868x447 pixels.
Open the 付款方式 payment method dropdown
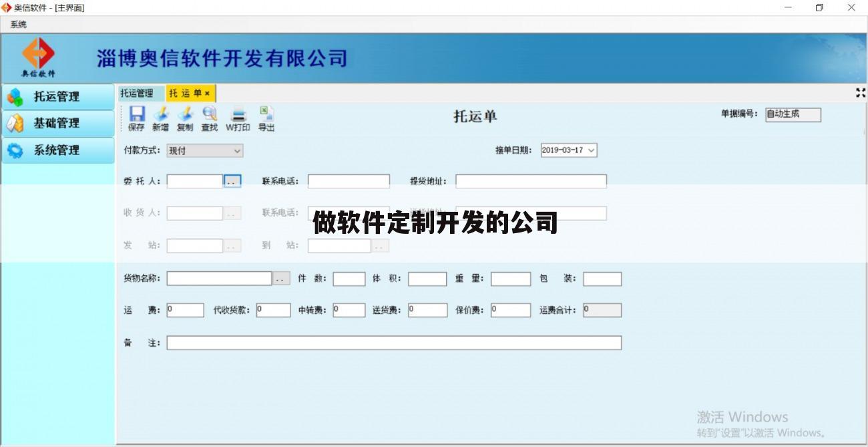(x=237, y=150)
